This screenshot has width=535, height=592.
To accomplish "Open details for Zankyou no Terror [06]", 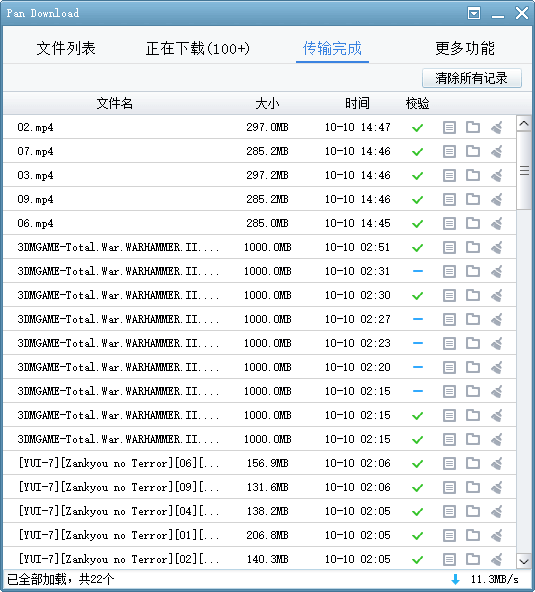I will [x=449, y=464].
